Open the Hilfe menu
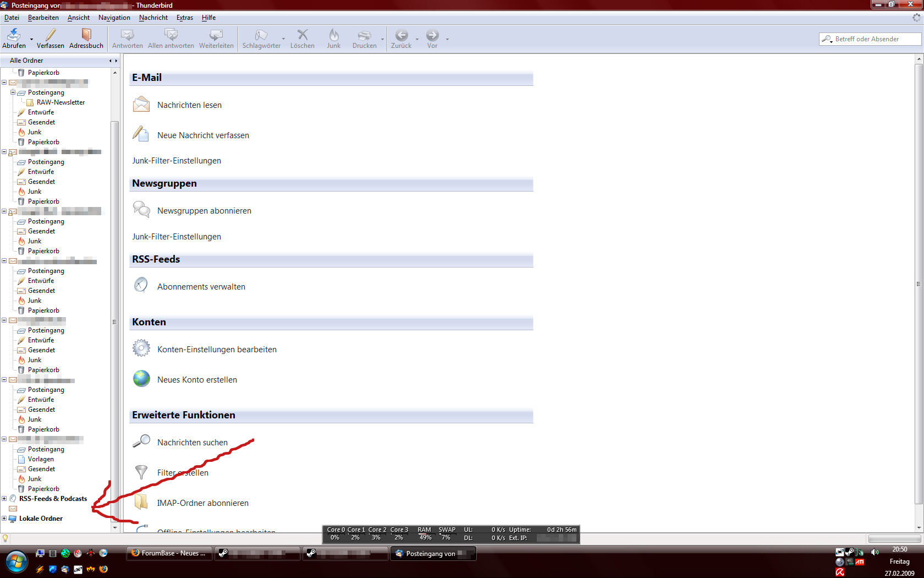Image resolution: width=924 pixels, height=578 pixels. pyautogui.click(x=209, y=18)
